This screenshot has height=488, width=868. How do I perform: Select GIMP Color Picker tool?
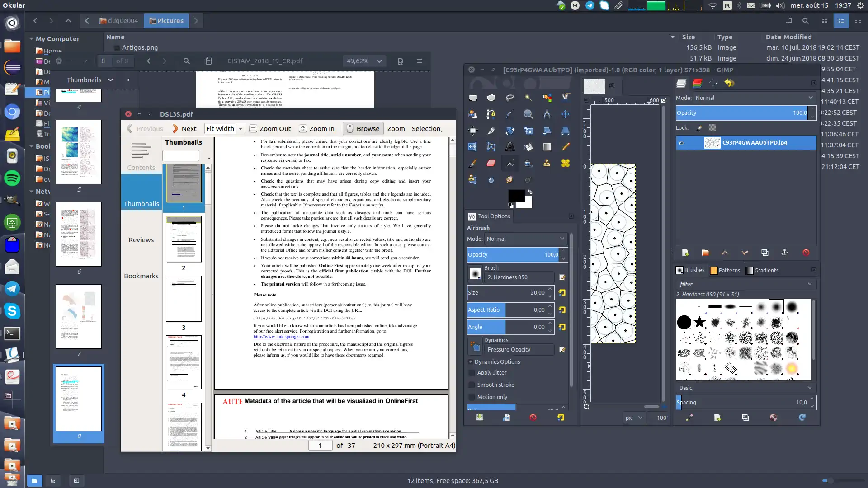click(x=509, y=114)
